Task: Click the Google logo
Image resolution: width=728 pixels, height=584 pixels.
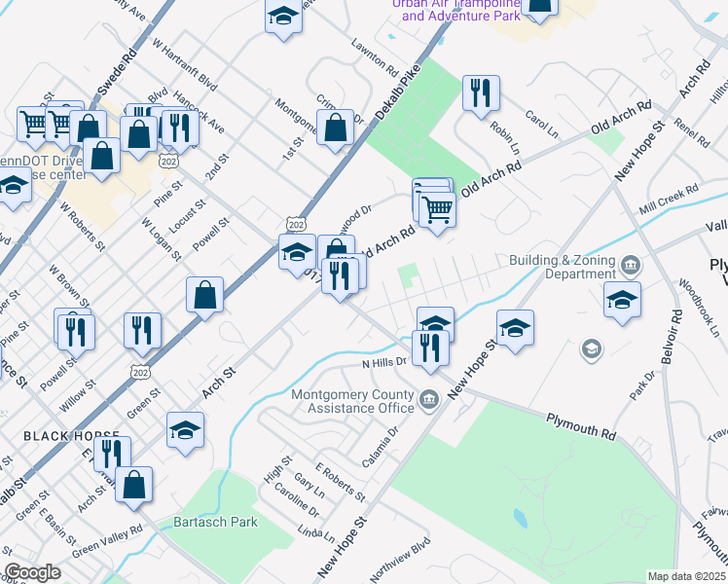Action: tap(32, 572)
